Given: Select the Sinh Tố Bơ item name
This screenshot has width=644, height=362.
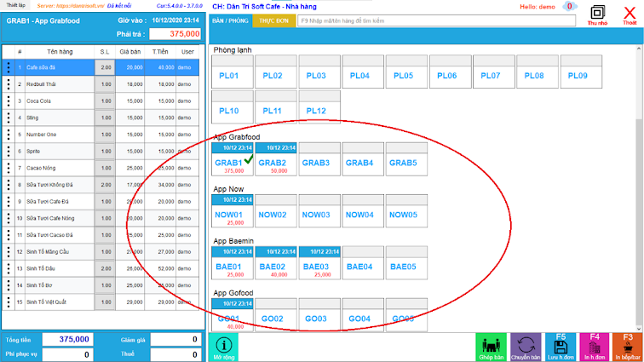Looking at the screenshot, I should pos(39,285).
